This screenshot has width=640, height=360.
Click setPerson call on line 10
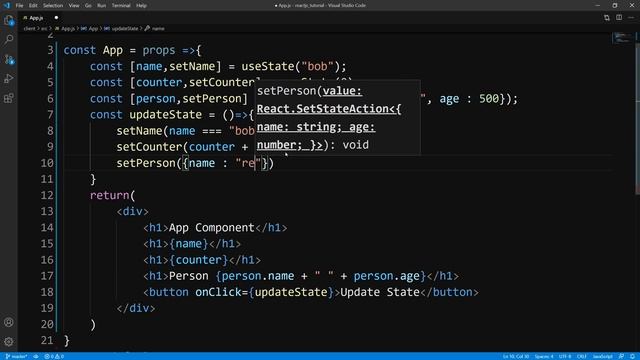(146, 163)
